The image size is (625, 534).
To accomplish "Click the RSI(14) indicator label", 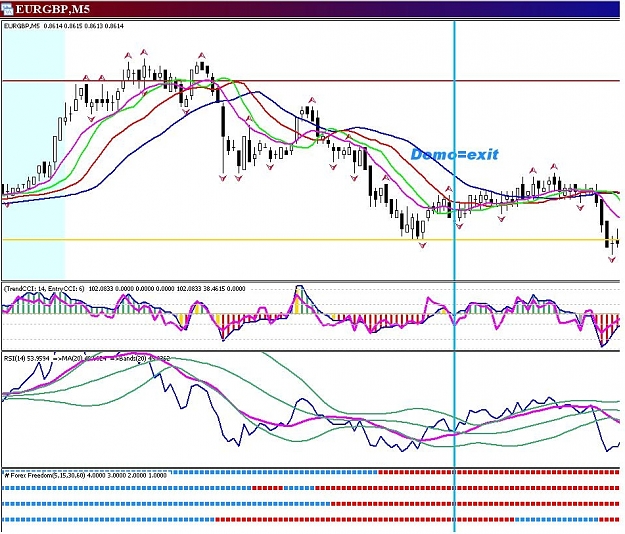I will click(x=87, y=359).
